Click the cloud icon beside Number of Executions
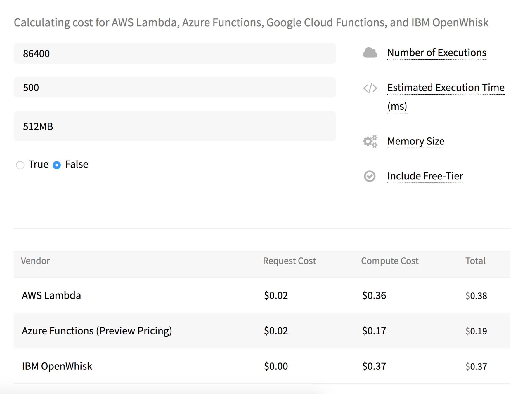The image size is (532, 394). pos(370,53)
